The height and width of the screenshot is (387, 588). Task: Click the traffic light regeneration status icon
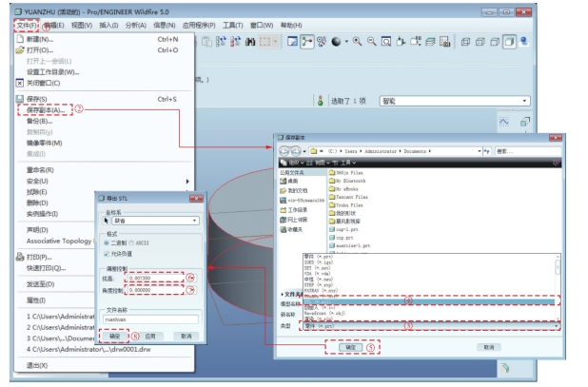coord(321,101)
